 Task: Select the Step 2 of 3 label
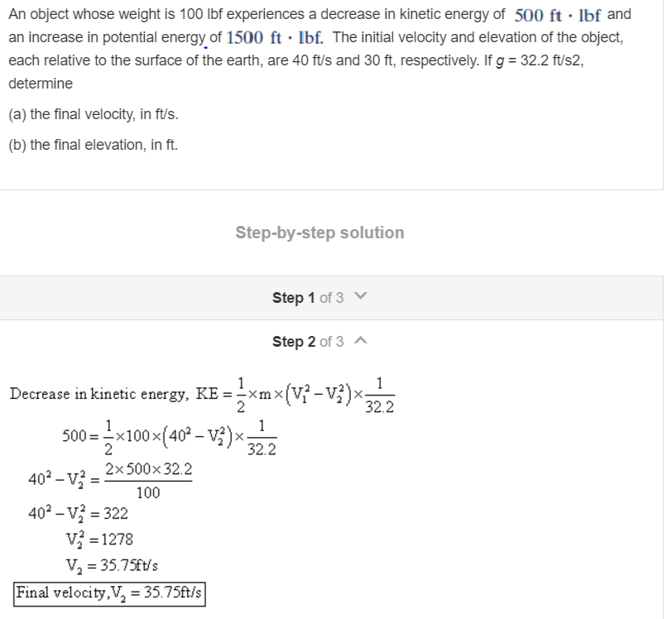coord(307,341)
